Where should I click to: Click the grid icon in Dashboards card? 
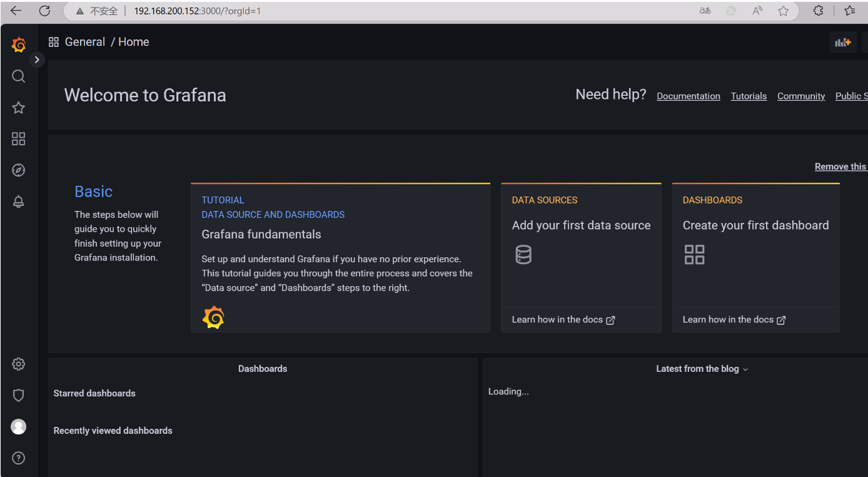[x=694, y=255]
